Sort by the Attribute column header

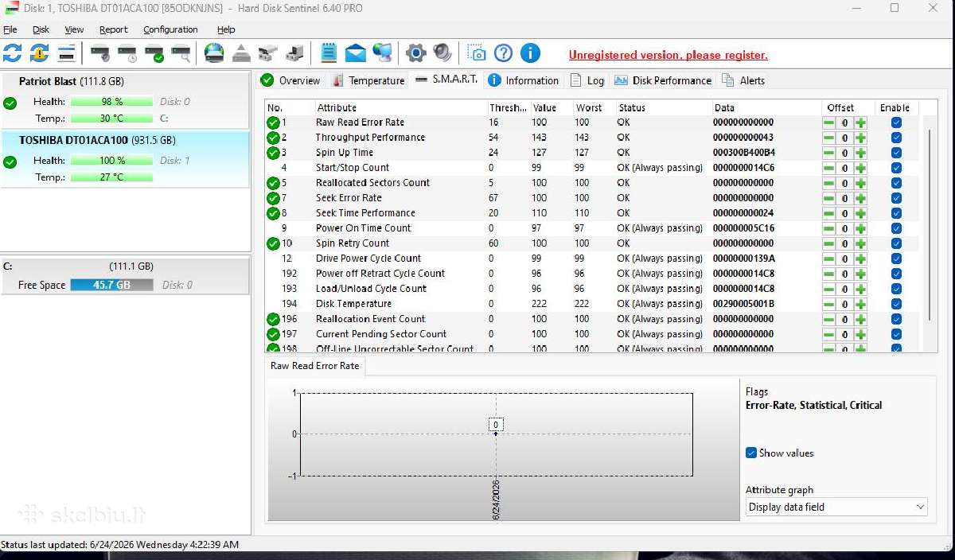coord(400,107)
